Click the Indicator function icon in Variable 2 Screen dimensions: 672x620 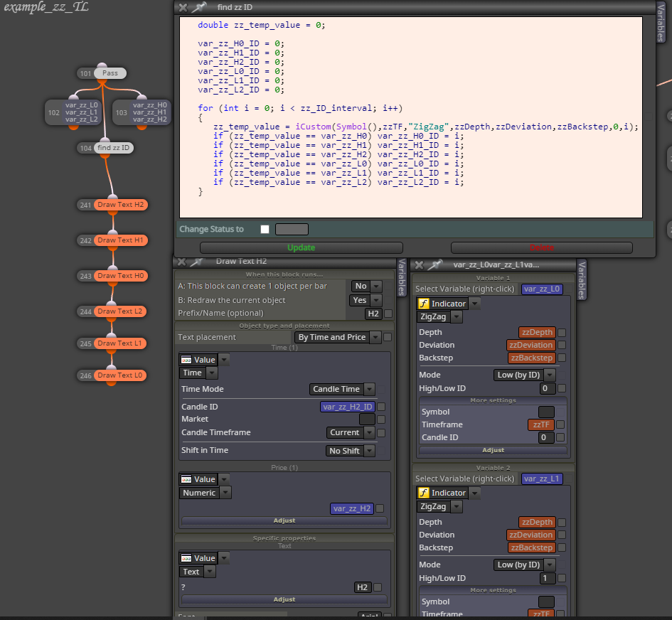click(x=423, y=493)
